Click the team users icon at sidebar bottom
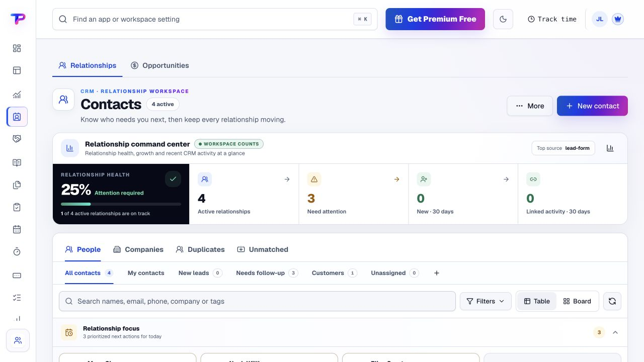Image resolution: width=644 pixels, height=362 pixels. tap(18, 340)
